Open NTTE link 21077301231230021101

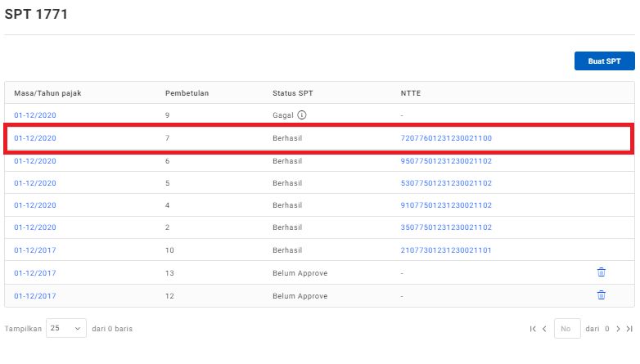point(445,250)
